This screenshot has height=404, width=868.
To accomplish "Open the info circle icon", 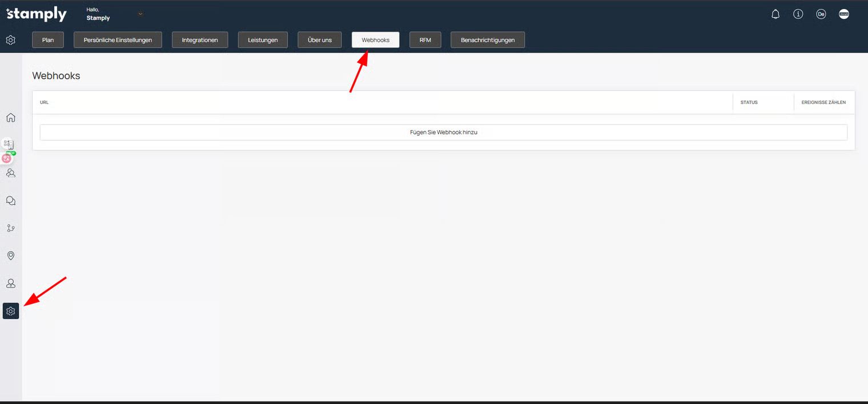I will point(798,14).
